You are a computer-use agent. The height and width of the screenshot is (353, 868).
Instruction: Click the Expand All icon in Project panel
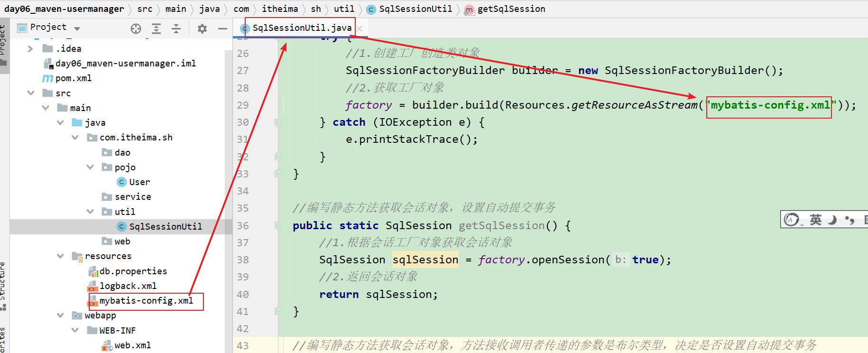(156, 29)
